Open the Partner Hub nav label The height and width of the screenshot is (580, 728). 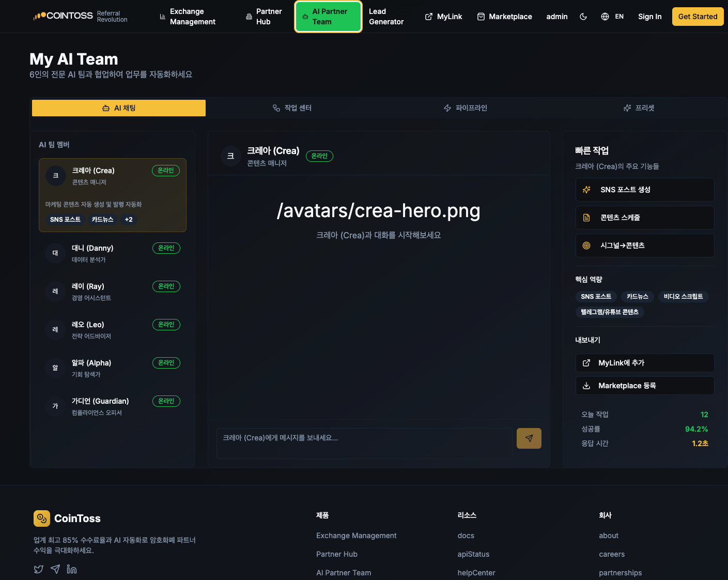pos(269,17)
